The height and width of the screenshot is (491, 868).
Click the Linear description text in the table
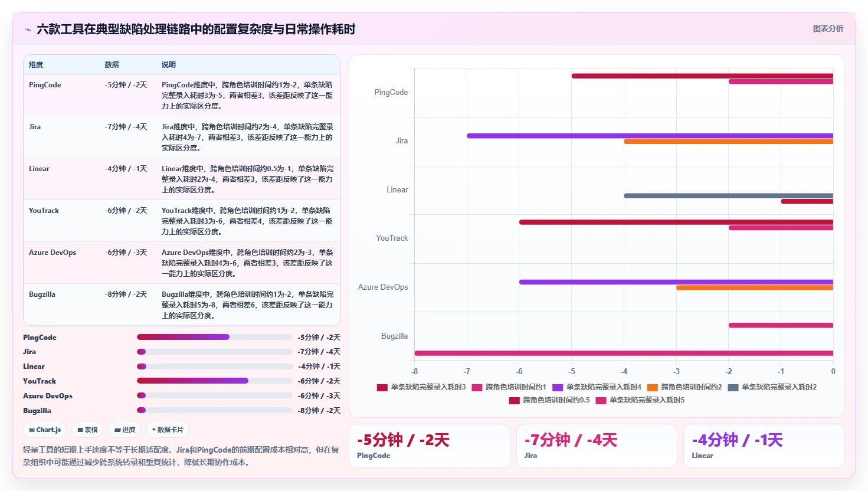click(248, 179)
